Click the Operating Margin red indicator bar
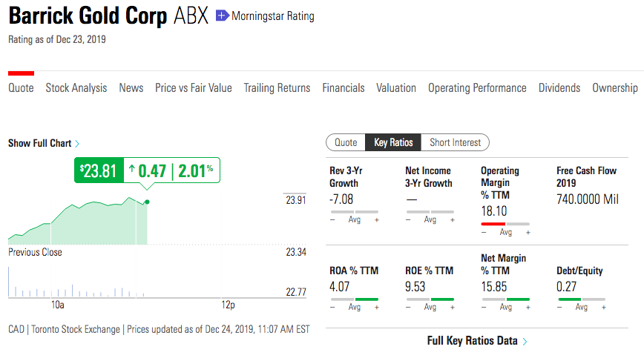This screenshot has height=358, width=644. [x=493, y=223]
